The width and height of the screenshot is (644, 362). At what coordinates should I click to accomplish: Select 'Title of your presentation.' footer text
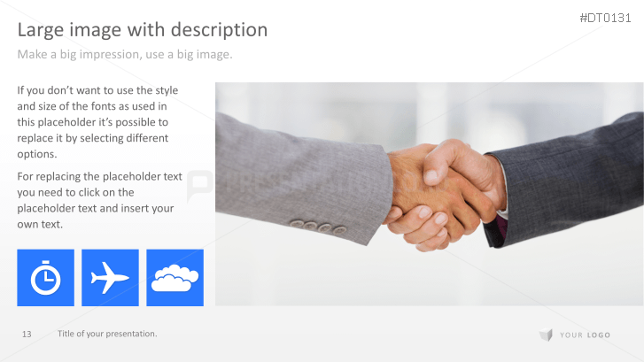[107, 334]
